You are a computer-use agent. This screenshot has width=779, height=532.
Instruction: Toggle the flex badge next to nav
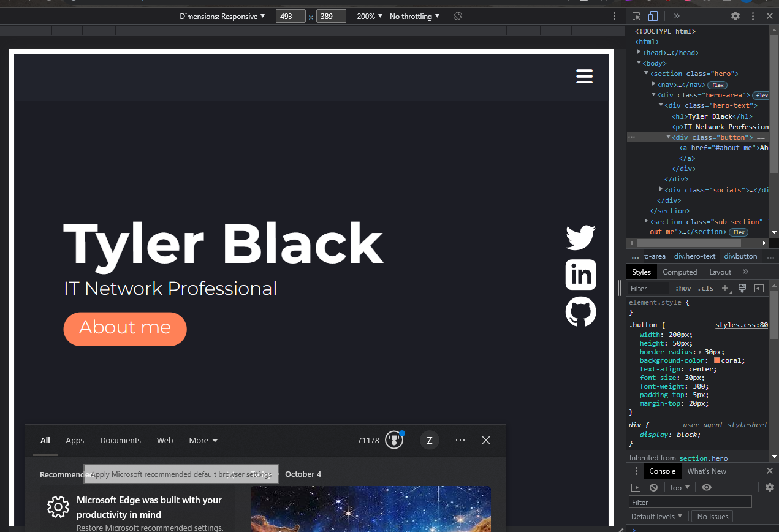pos(718,85)
